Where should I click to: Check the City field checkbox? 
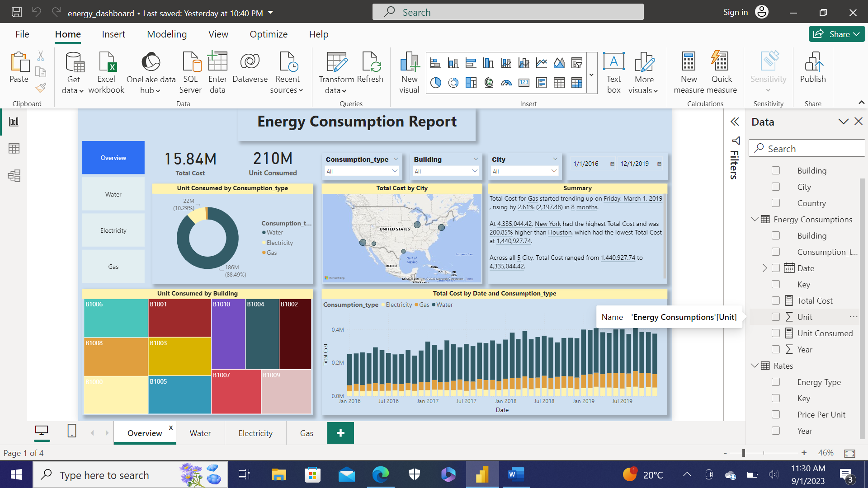776,187
